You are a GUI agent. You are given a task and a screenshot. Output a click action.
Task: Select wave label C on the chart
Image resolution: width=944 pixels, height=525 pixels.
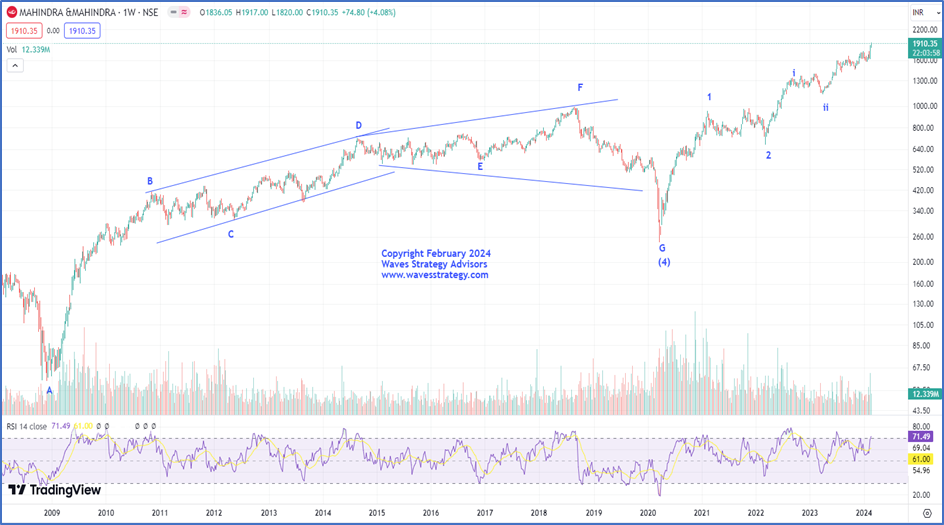point(231,234)
